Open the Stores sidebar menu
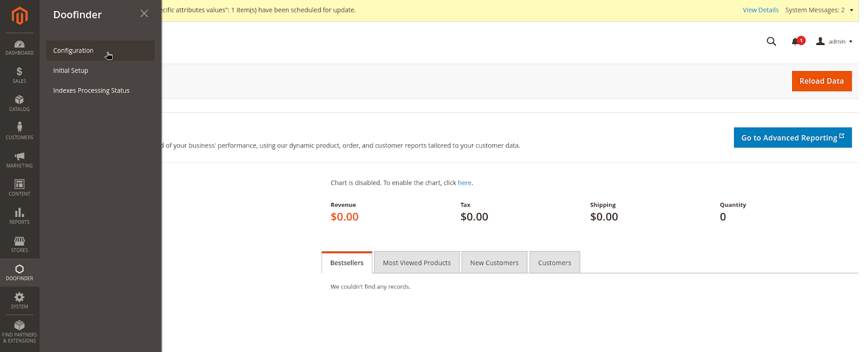The width and height of the screenshot is (868, 352). 20,245
